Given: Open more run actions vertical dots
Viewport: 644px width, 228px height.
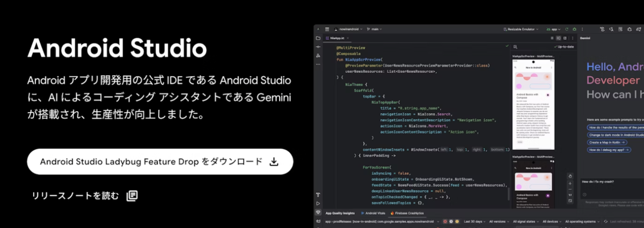Looking at the screenshot, I should tap(581, 29).
